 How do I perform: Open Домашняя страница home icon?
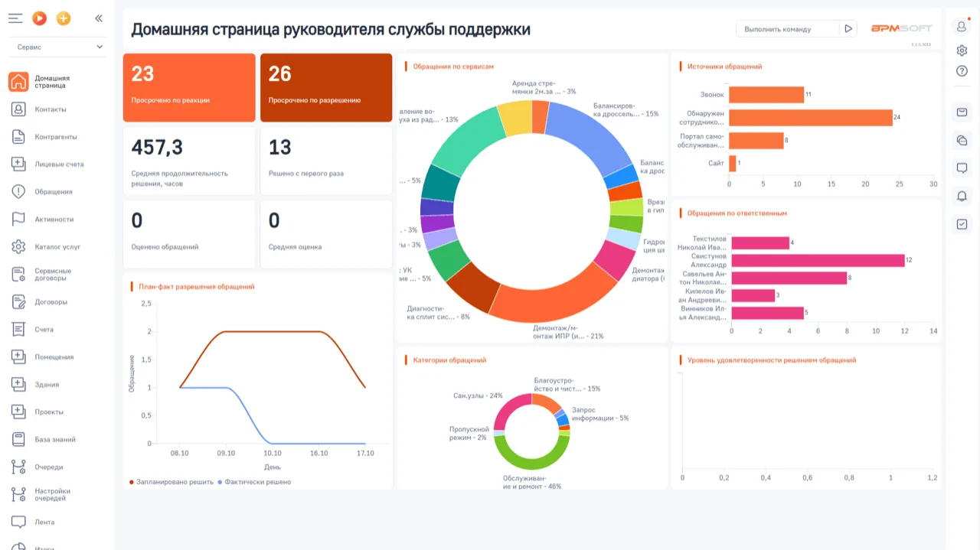coord(19,82)
